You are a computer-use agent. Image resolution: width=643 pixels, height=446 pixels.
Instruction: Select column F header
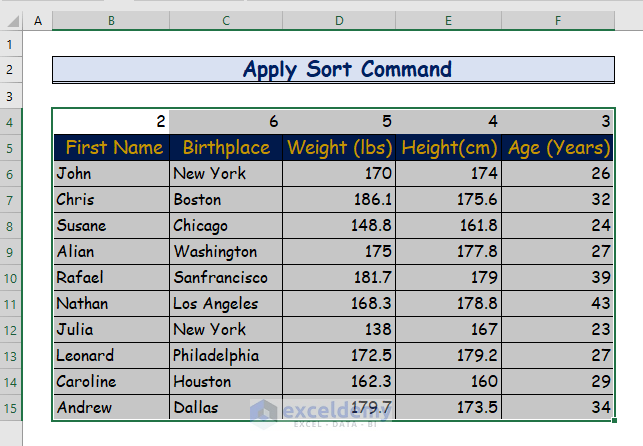(558, 20)
